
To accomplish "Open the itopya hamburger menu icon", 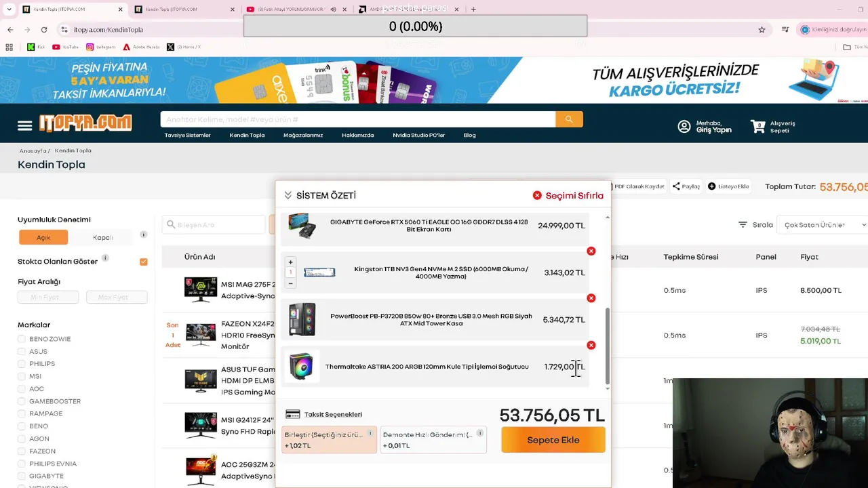I will (25, 125).
